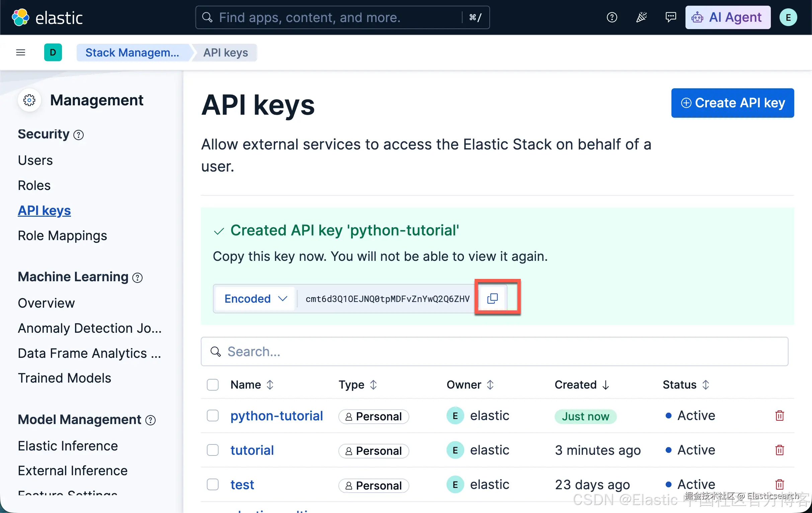The height and width of the screenshot is (513, 812).
Task: Check the python-tutorial row checkbox
Action: click(x=213, y=416)
